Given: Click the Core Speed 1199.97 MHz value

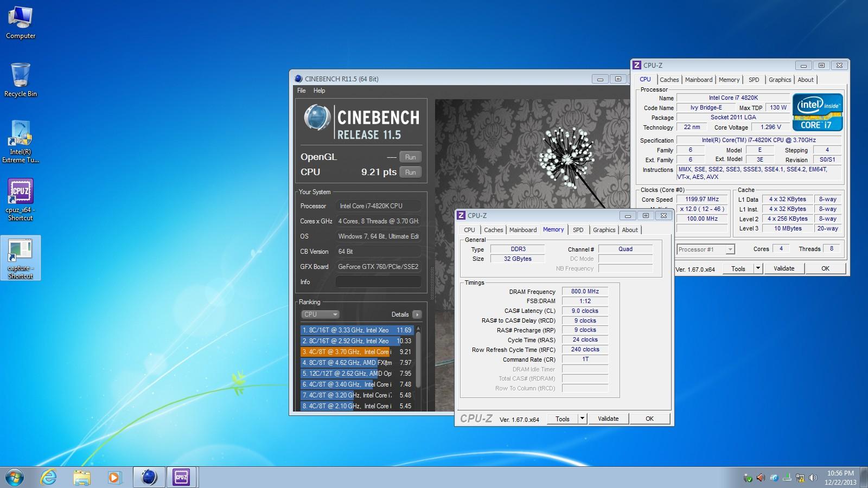Looking at the screenshot, I should [702, 199].
